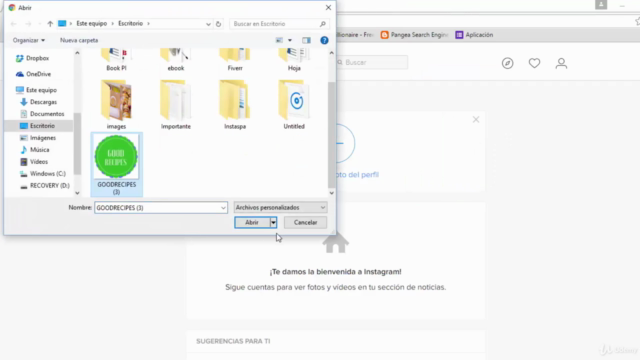The width and height of the screenshot is (640, 360).
Task: Click Escritorio in the address breadcrumb
Action: pos(131,23)
